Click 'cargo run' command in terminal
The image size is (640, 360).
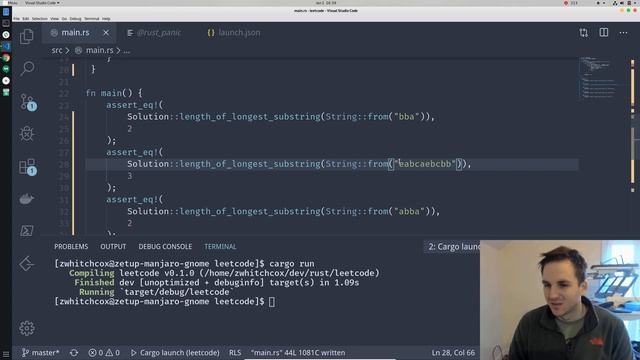292,264
